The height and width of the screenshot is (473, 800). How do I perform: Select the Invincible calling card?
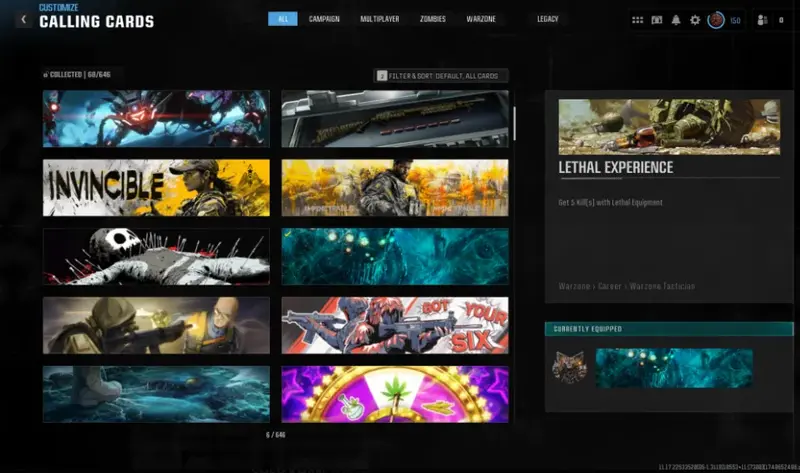coord(156,187)
